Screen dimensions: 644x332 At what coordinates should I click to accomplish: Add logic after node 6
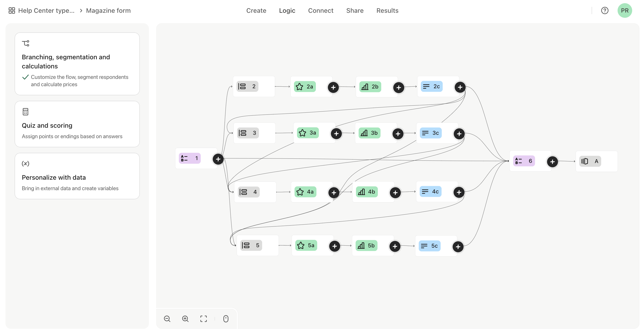552,161
